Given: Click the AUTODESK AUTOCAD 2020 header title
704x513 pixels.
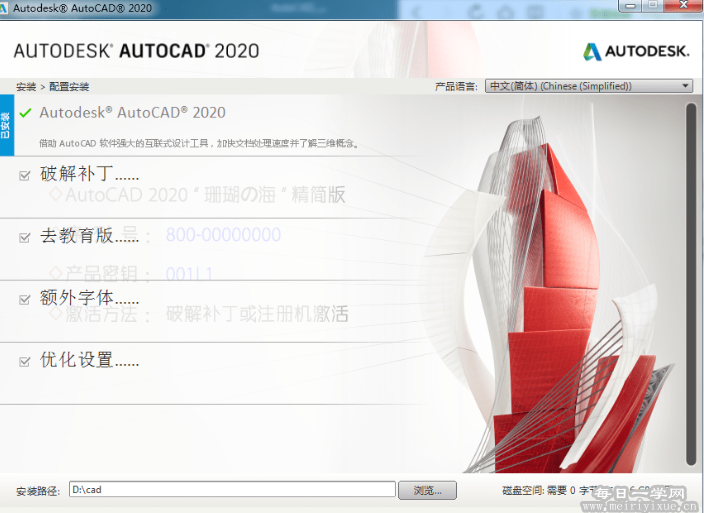Looking at the screenshot, I should click(136, 51).
